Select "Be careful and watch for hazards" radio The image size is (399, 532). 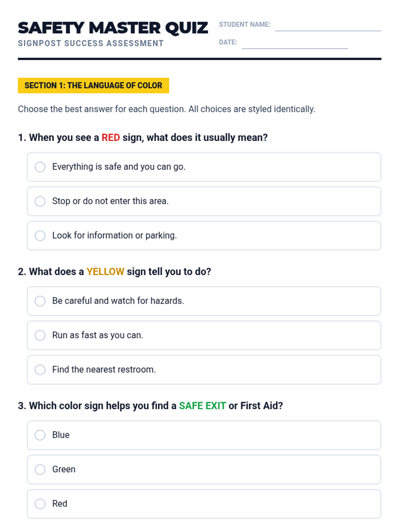tap(40, 301)
